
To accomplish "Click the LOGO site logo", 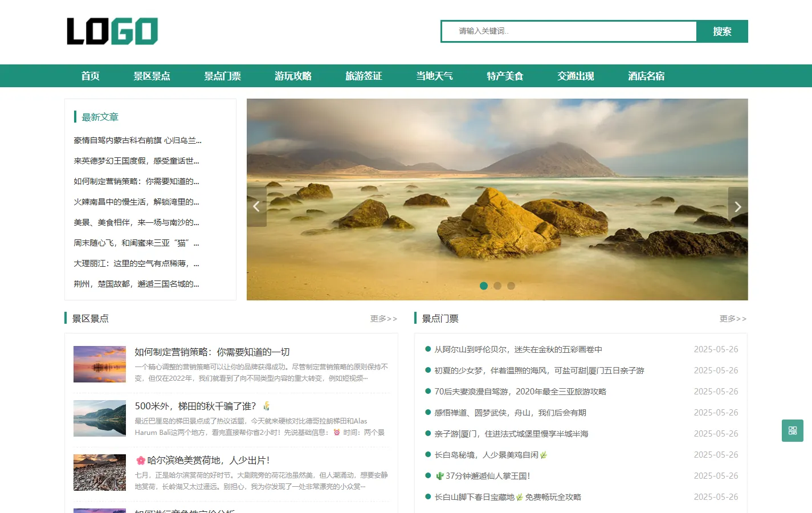I will (112, 31).
